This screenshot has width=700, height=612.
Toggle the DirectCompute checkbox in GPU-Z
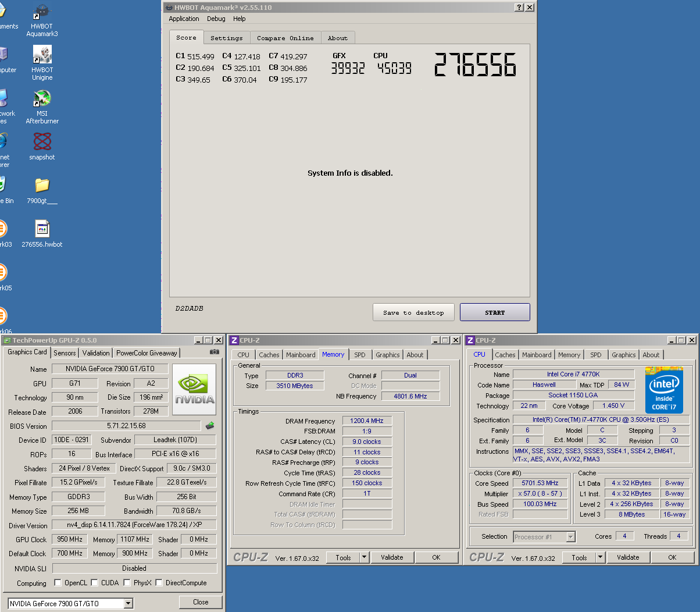pyautogui.click(x=159, y=582)
